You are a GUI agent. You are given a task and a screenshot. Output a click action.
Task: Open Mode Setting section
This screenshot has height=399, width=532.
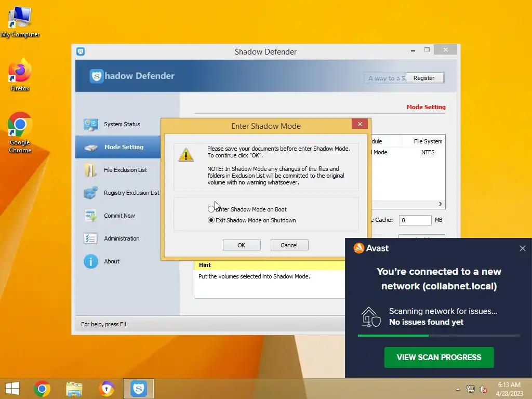pyautogui.click(x=124, y=147)
